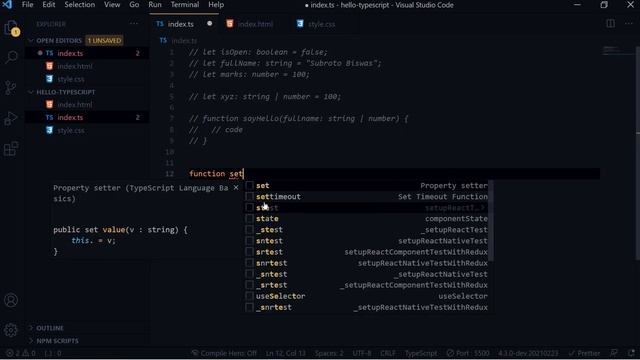The width and height of the screenshot is (640, 360).
Task: Open the Run and Debug view
Action: (11, 118)
